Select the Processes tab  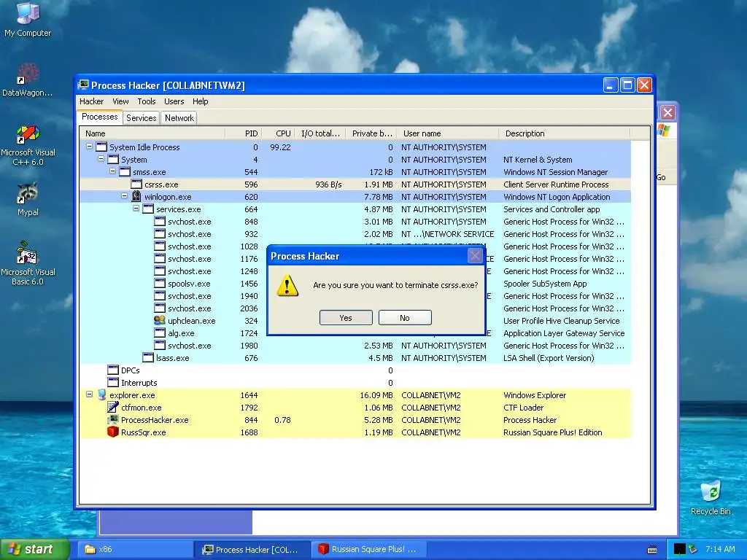click(99, 117)
